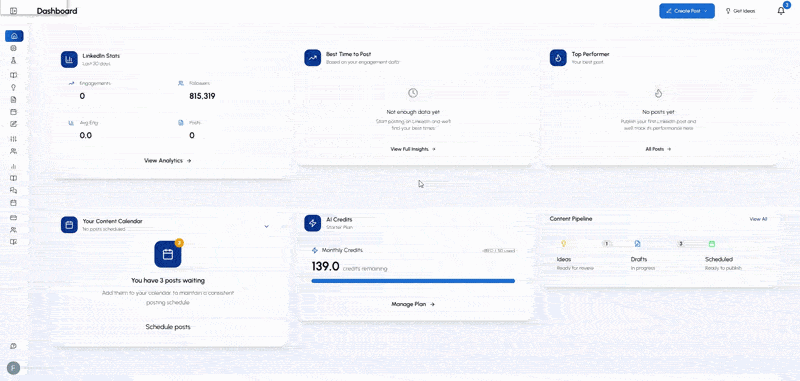Click the green Scheduled calendar pipeline icon
Viewport: 800px width, 381px height.
(712, 244)
